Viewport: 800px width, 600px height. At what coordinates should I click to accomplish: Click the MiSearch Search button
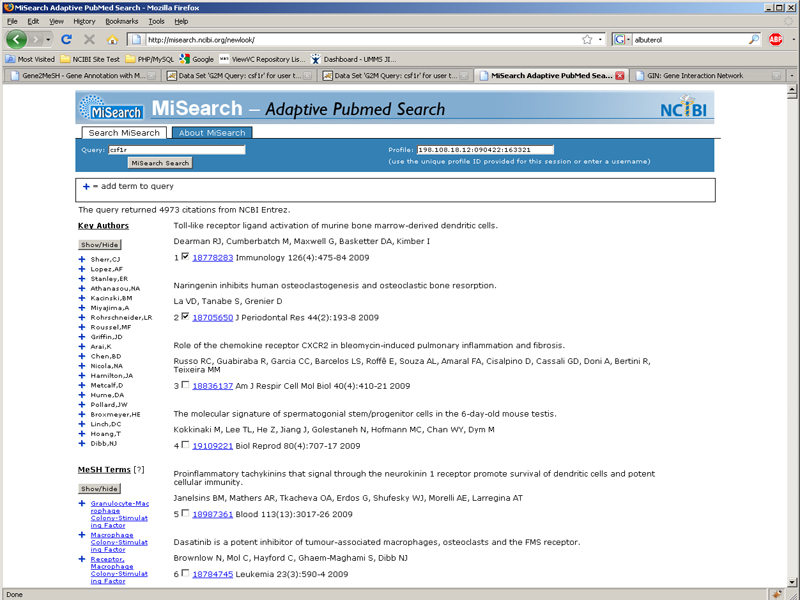(x=160, y=163)
